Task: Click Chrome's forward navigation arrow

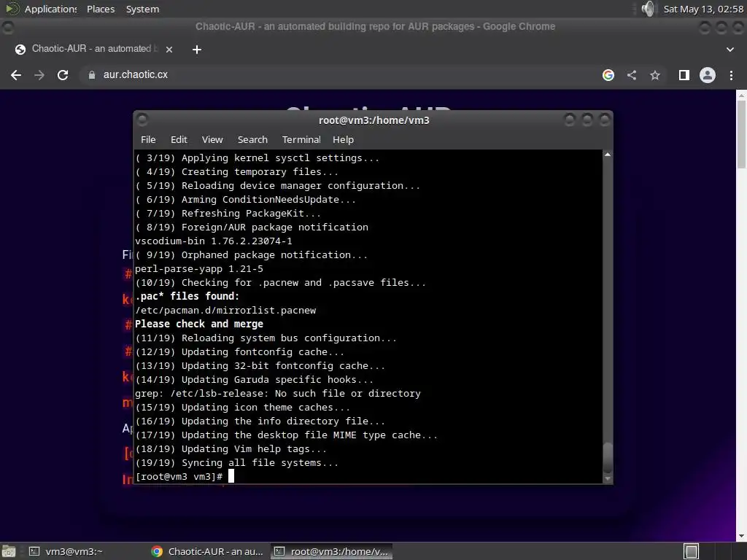Action: point(39,75)
